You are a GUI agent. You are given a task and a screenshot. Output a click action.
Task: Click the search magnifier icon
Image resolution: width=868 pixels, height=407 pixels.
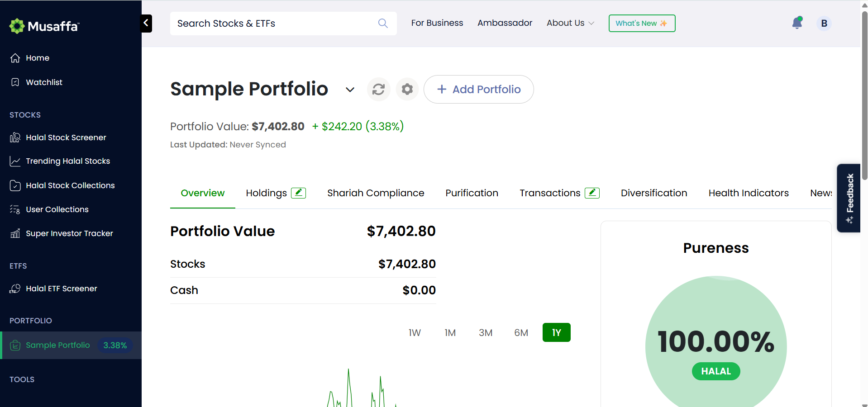[383, 23]
